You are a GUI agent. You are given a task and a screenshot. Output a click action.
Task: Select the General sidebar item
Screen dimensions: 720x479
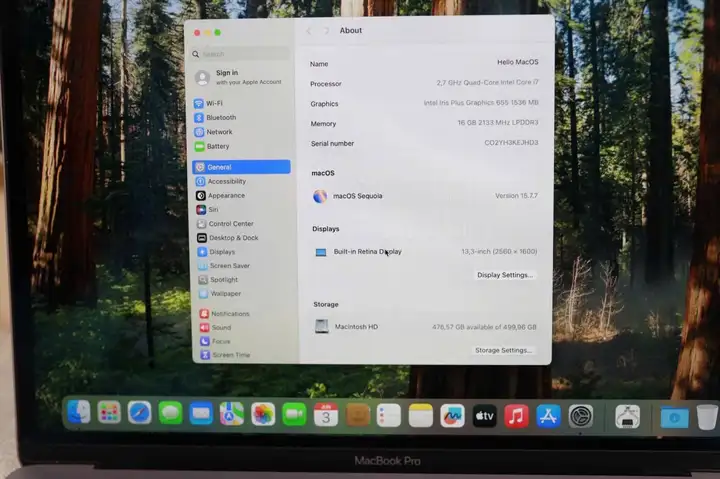[241, 167]
